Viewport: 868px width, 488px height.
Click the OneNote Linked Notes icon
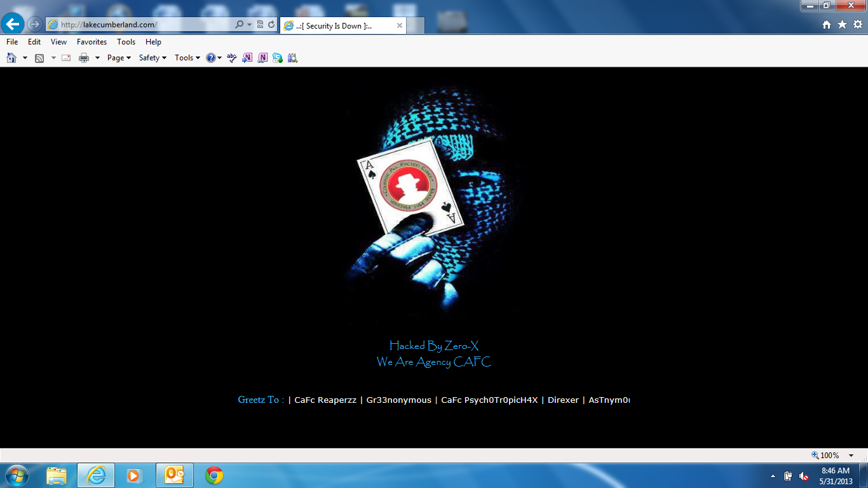pyautogui.click(x=262, y=58)
